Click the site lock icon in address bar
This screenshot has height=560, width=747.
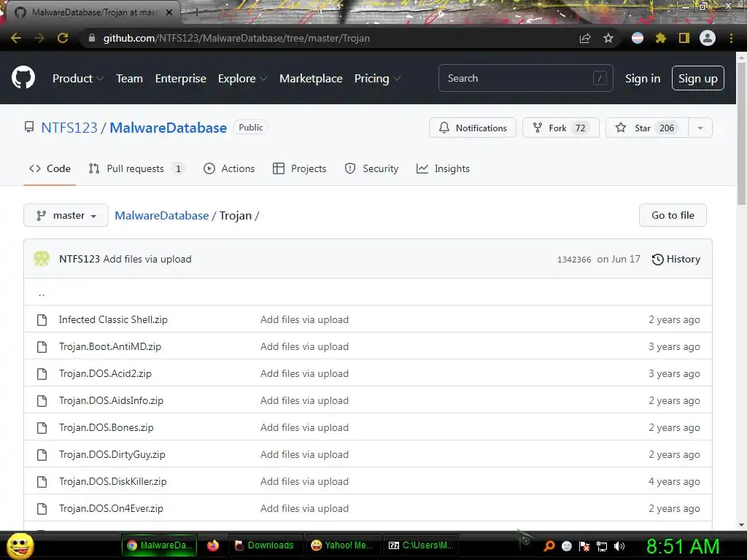click(92, 38)
